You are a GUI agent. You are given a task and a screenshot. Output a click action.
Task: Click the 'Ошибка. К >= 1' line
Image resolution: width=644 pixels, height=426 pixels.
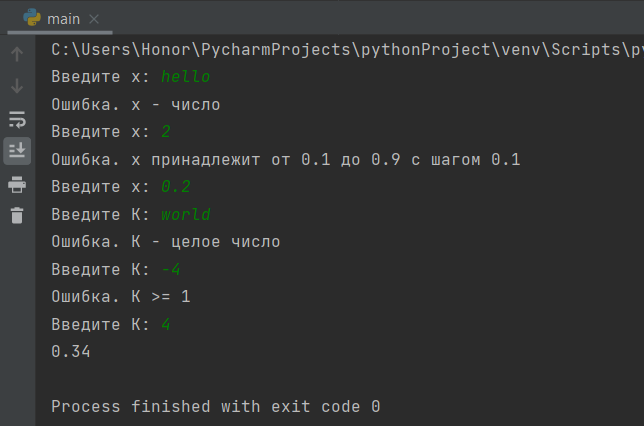coord(121,297)
